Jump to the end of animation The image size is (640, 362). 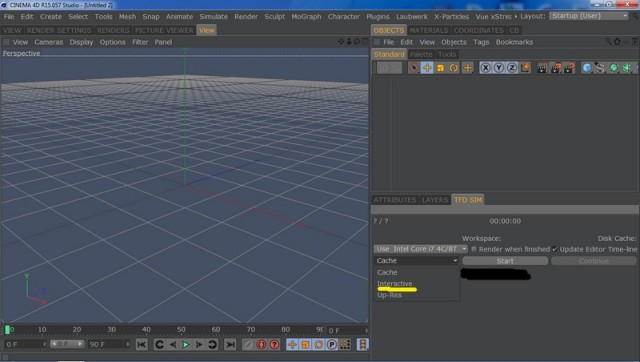pos(230,344)
